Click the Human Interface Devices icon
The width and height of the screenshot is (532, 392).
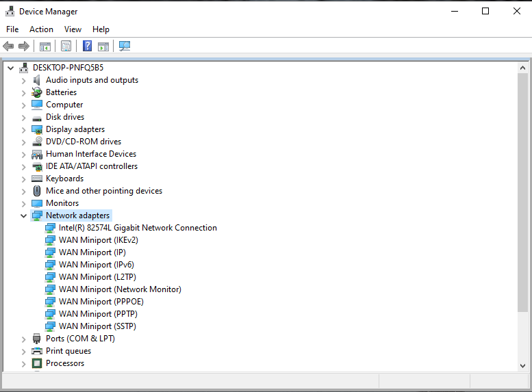[37, 155]
